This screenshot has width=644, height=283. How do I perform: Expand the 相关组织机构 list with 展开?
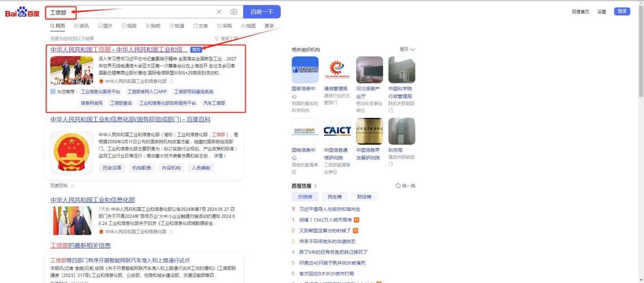407,49
